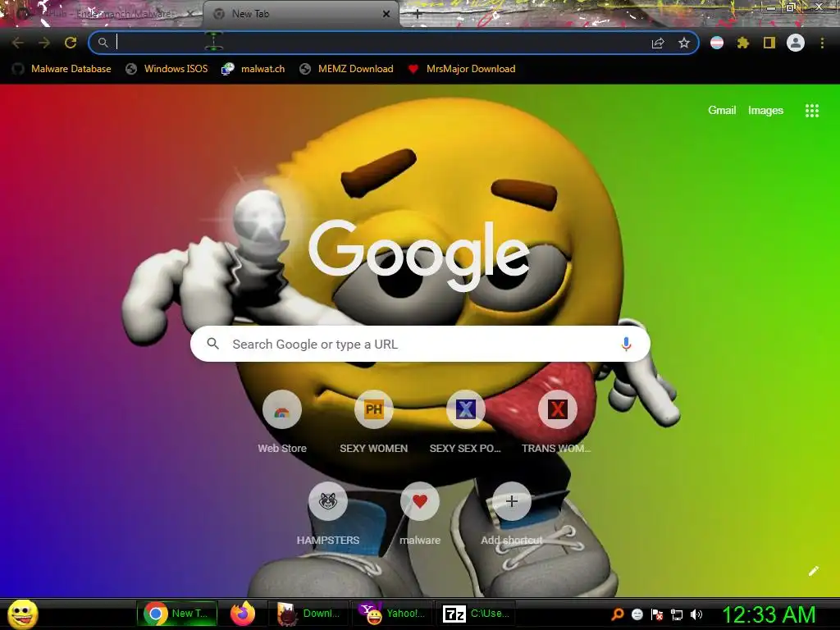Open MEMZ Download bookmark
The width and height of the screenshot is (840, 630).
tap(347, 69)
